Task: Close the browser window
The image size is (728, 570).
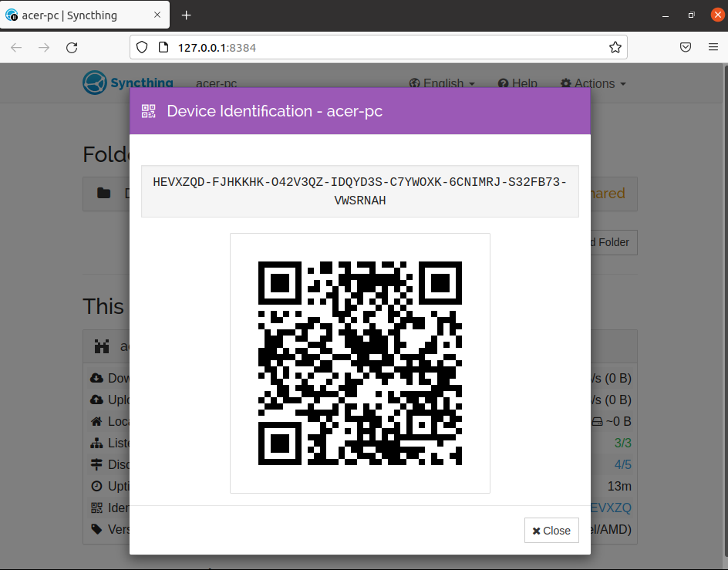Action: click(x=717, y=15)
